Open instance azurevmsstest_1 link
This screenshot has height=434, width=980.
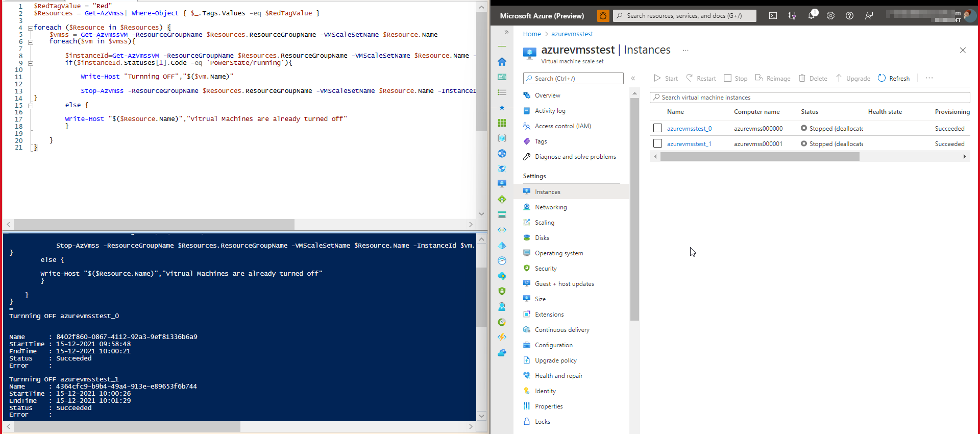click(x=689, y=144)
